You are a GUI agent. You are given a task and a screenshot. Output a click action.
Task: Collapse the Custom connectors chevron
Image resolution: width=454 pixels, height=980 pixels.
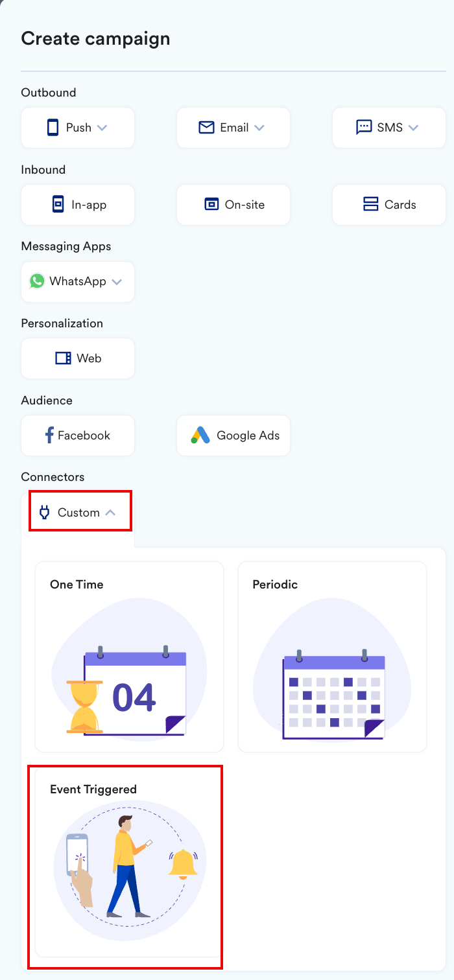click(x=110, y=513)
